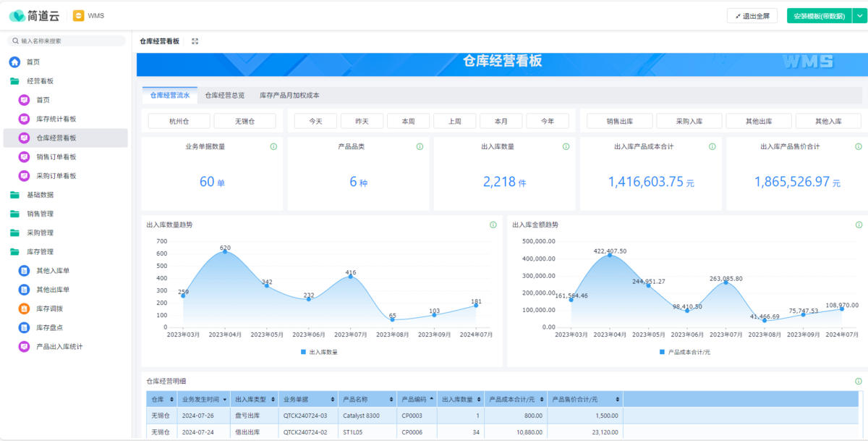Toggle 产品成本合计/元 legend color swatch
The image size is (868, 441).
point(662,352)
